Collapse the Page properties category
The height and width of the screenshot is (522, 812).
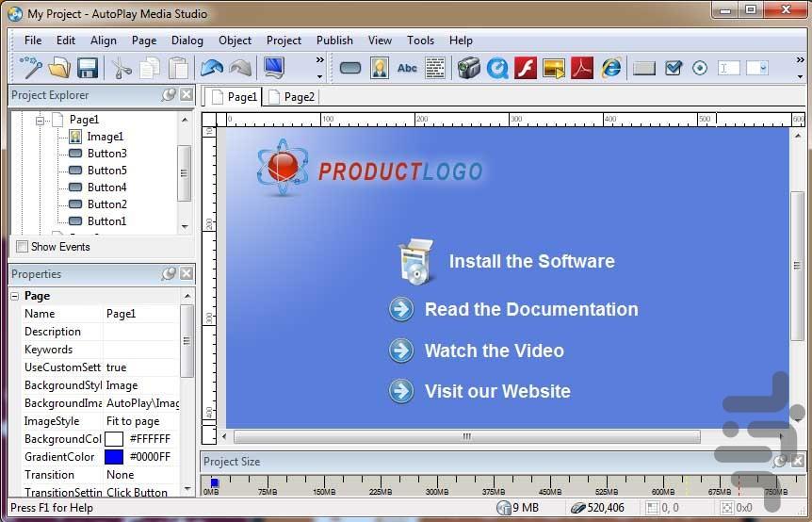point(15,296)
